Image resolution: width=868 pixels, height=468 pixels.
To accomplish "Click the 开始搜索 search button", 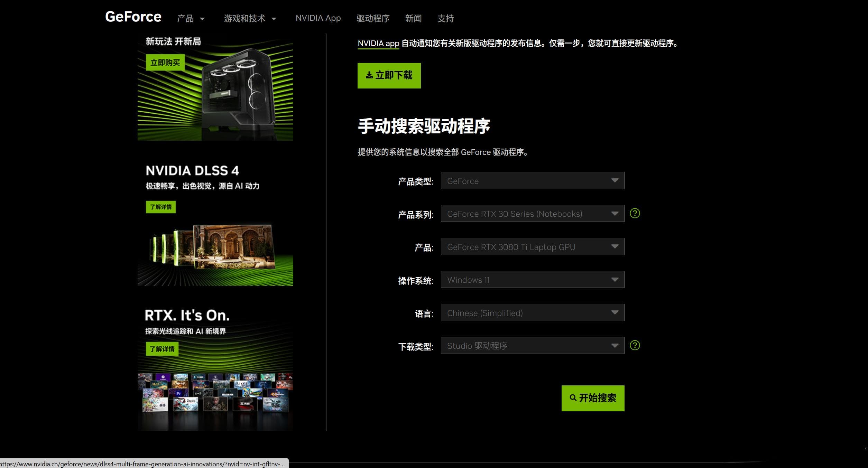I will (593, 398).
